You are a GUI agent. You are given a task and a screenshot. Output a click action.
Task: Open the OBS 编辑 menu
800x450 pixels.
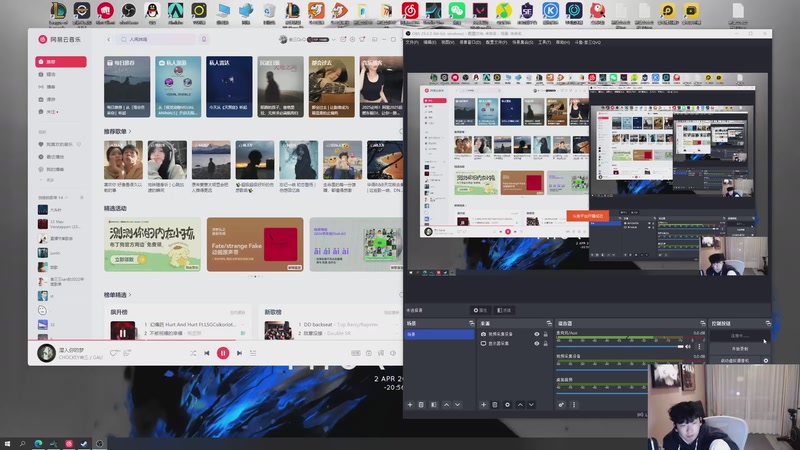(430, 42)
